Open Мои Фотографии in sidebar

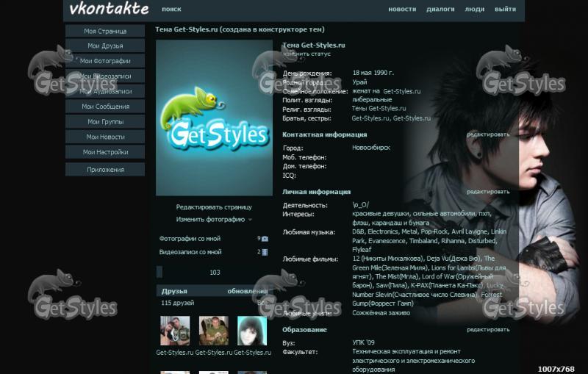[x=105, y=61]
